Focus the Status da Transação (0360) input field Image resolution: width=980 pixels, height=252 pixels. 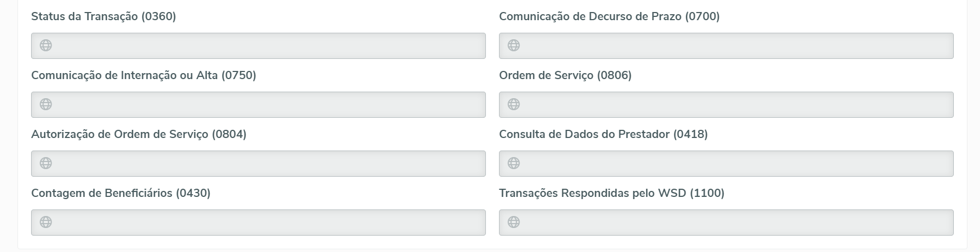267,46
